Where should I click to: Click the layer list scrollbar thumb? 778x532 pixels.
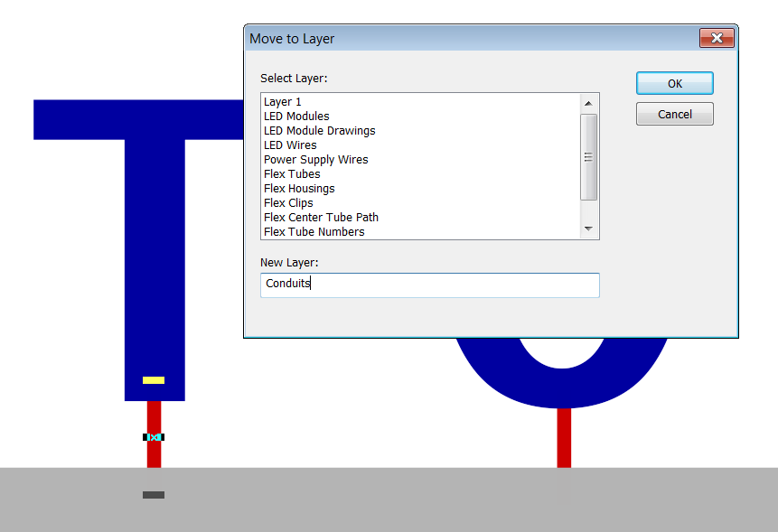pos(588,156)
